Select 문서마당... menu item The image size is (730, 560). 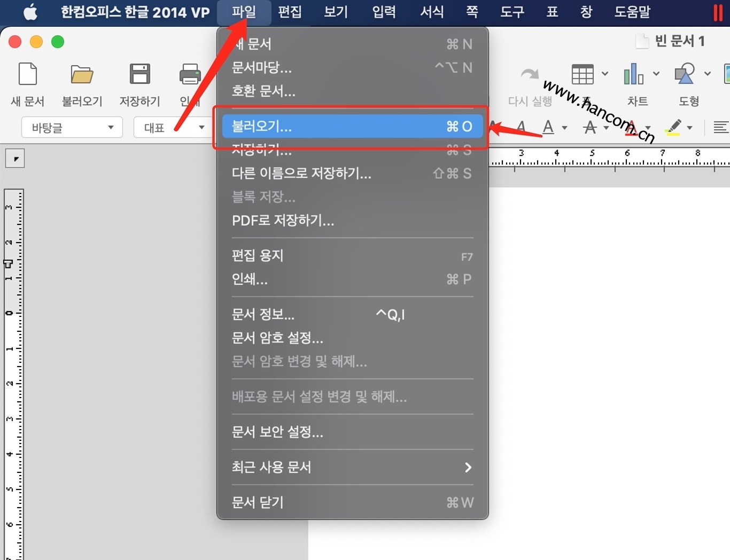353,67
